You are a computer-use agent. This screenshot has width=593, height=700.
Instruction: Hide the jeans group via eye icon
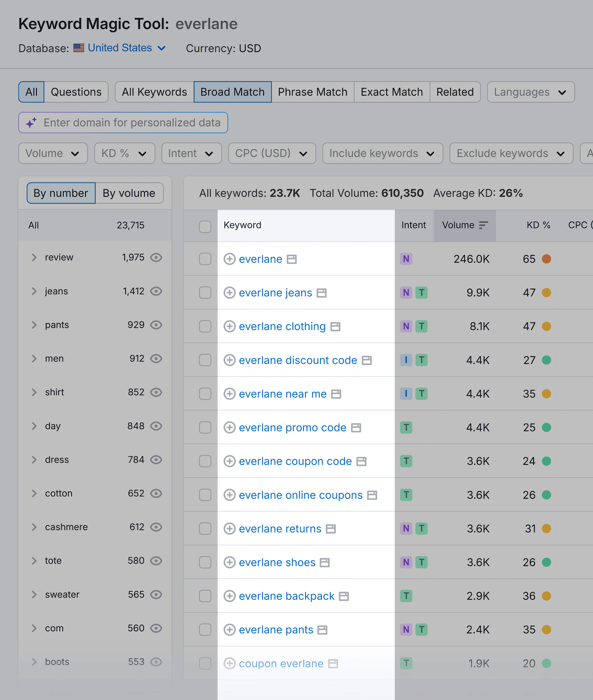(156, 291)
